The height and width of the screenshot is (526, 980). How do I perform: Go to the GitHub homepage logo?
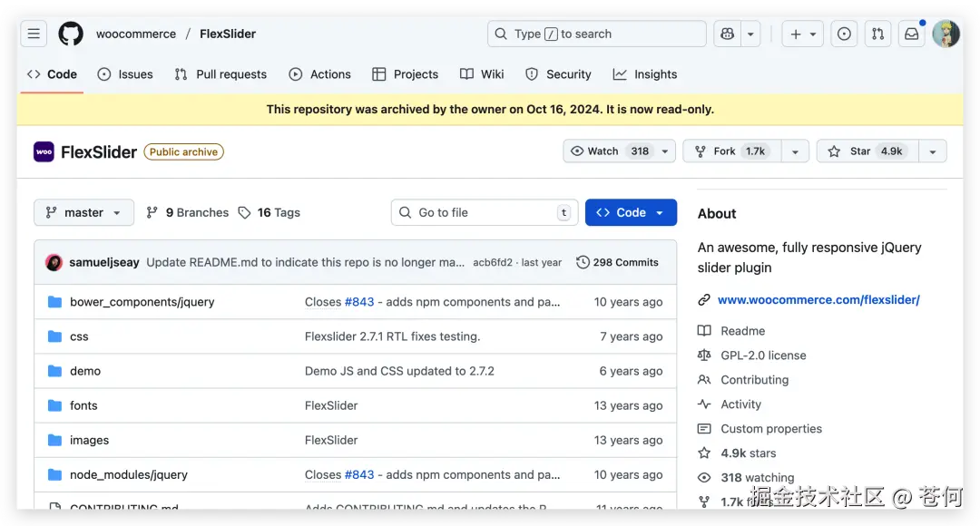(x=71, y=34)
